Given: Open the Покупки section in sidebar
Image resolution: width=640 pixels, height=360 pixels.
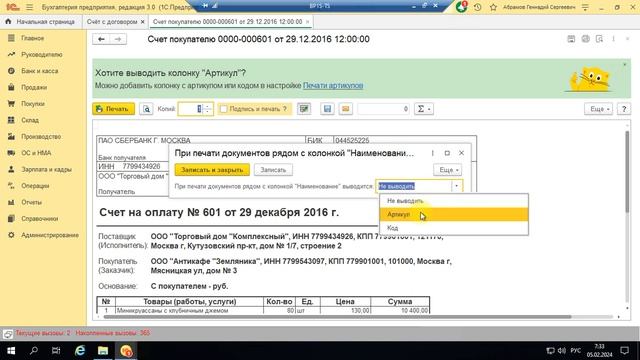Looking at the screenshot, I should pos(33,104).
